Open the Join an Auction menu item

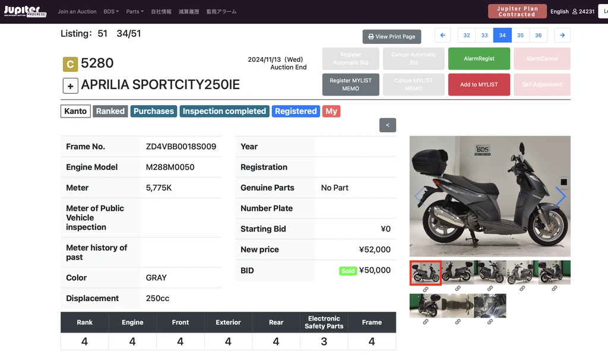[77, 12]
